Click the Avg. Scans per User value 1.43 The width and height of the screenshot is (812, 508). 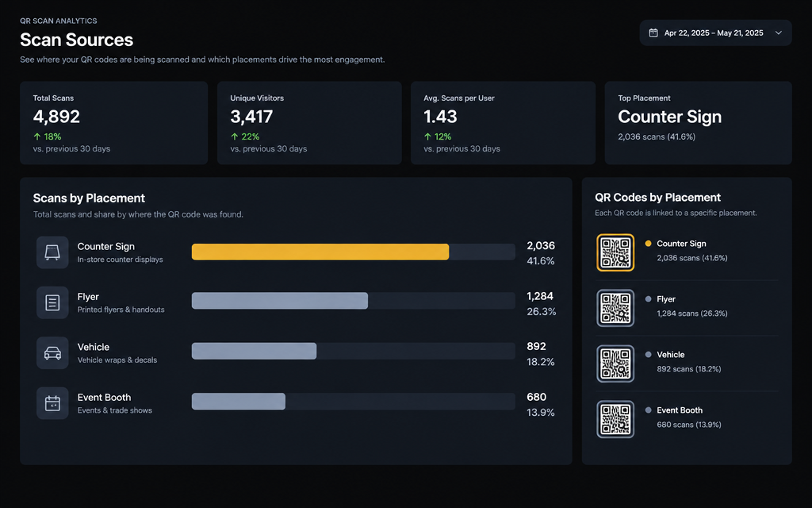point(440,117)
